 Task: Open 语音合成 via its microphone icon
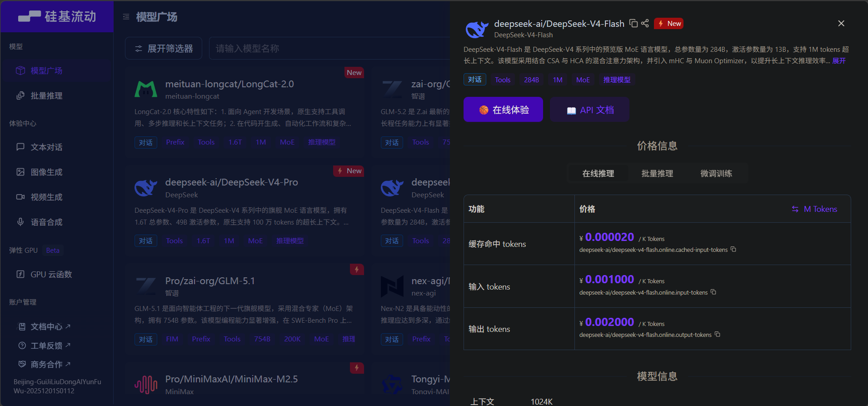coord(20,222)
